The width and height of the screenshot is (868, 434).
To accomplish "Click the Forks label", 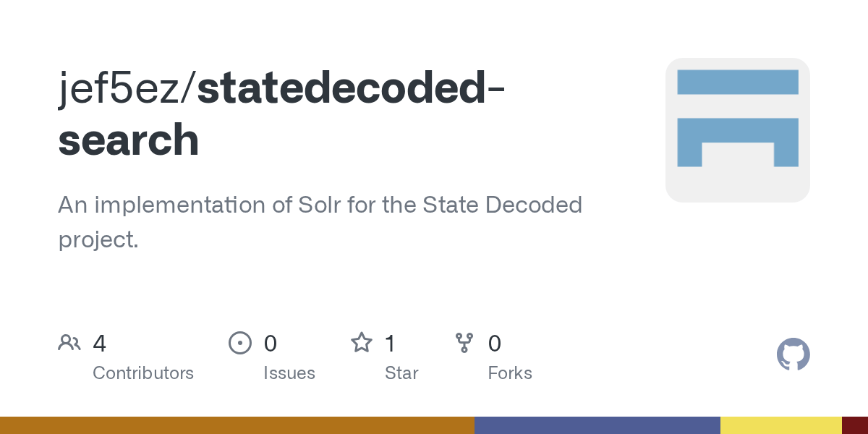I will 510,373.
